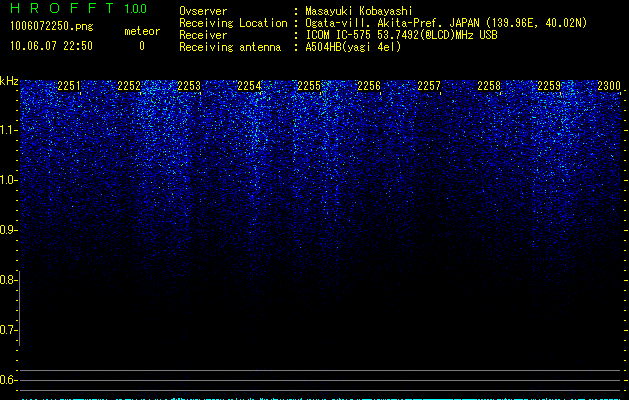The image size is (629, 400).
Task: Click the Ogata-vill. Akita-Pref. JAPAN location text
Action: click(x=446, y=23)
